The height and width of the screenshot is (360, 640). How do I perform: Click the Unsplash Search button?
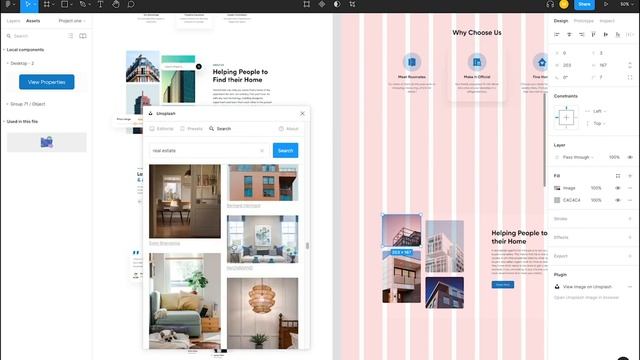click(285, 151)
